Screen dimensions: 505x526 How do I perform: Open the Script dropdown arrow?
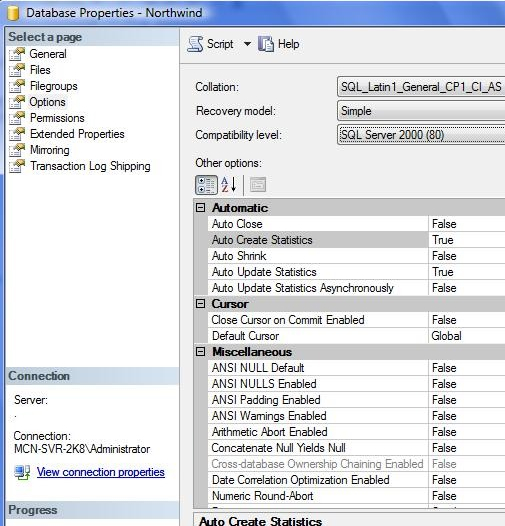(247, 44)
